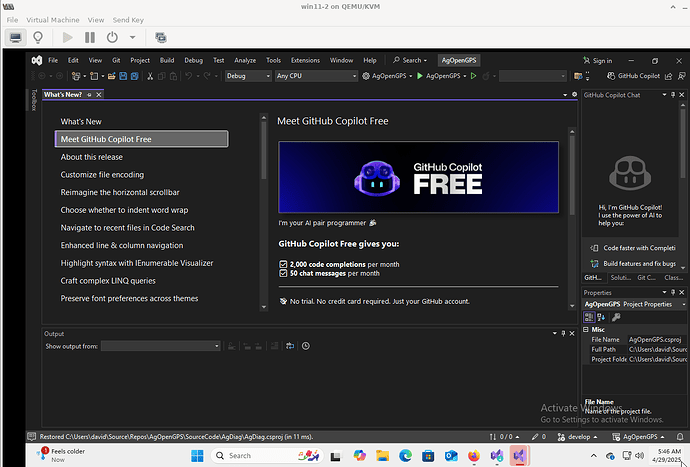
Task: Select About this release
Action: point(92,157)
